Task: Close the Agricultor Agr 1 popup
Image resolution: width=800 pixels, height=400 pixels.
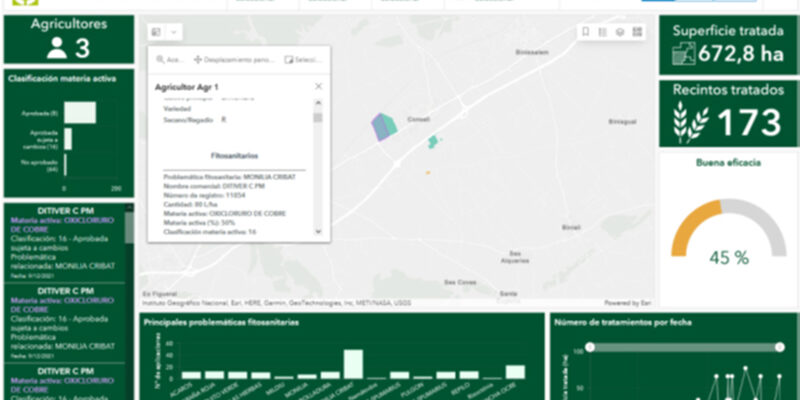Action: pyautogui.click(x=319, y=87)
